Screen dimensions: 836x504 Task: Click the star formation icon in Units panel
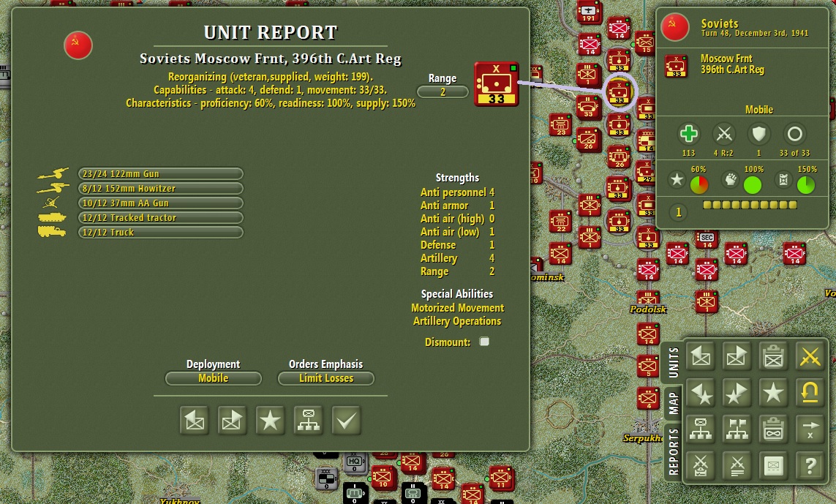pos(773,393)
